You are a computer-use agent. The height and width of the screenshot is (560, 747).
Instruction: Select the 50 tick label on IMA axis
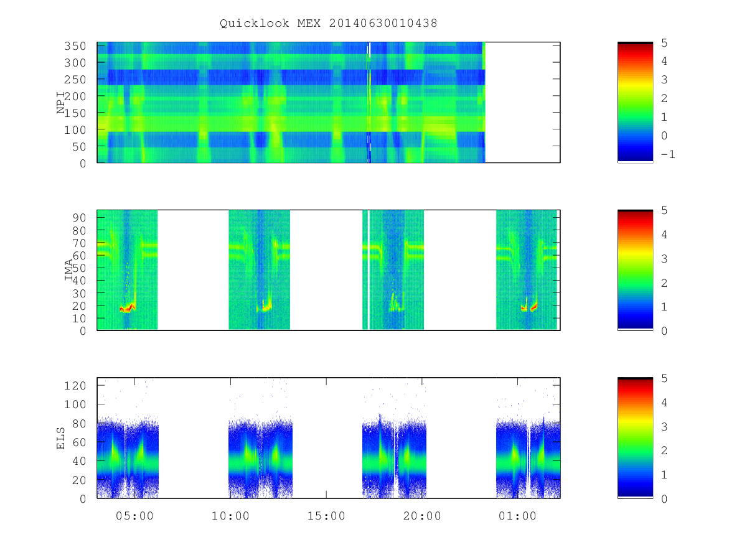80,268
